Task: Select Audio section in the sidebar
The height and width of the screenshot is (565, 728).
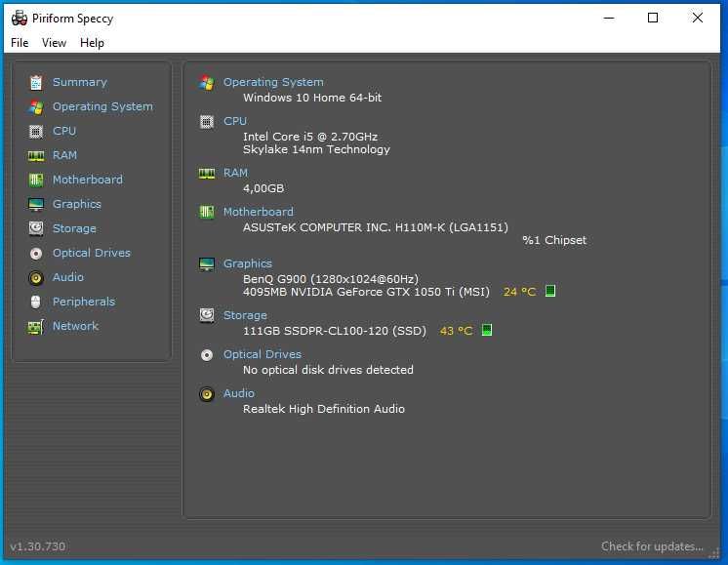Action: point(68,277)
